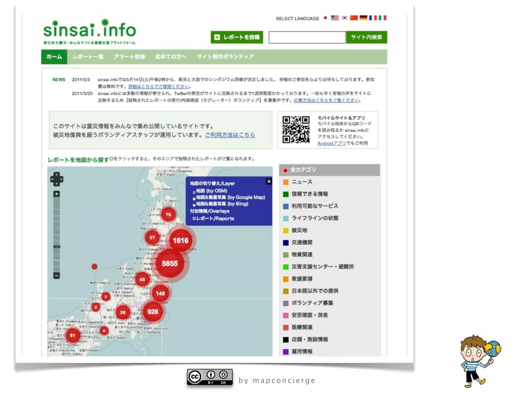Click the QR code image
The width and height of the screenshot is (532, 399).
(x=296, y=130)
